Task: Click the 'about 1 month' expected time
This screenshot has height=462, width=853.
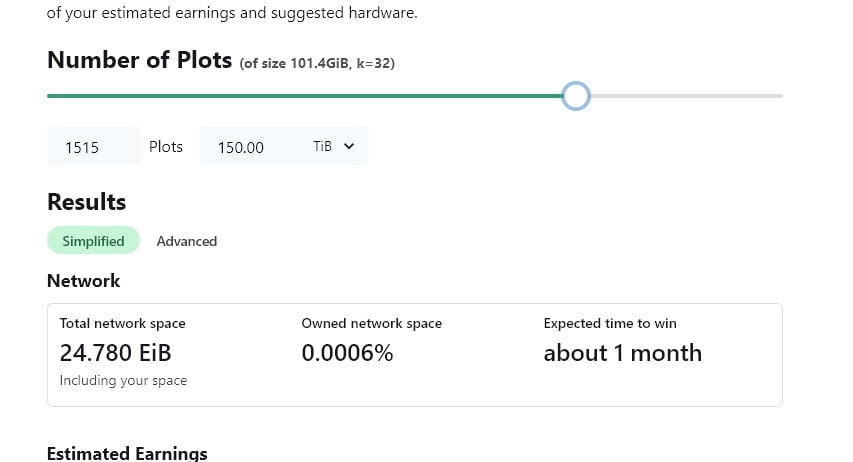Action: tap(623, 353)
